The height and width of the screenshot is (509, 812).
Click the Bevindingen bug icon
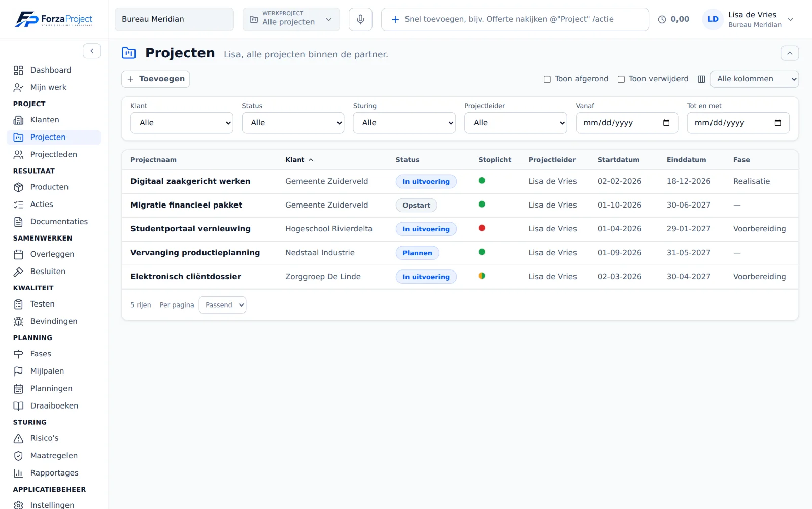click(x=18, y=321)
